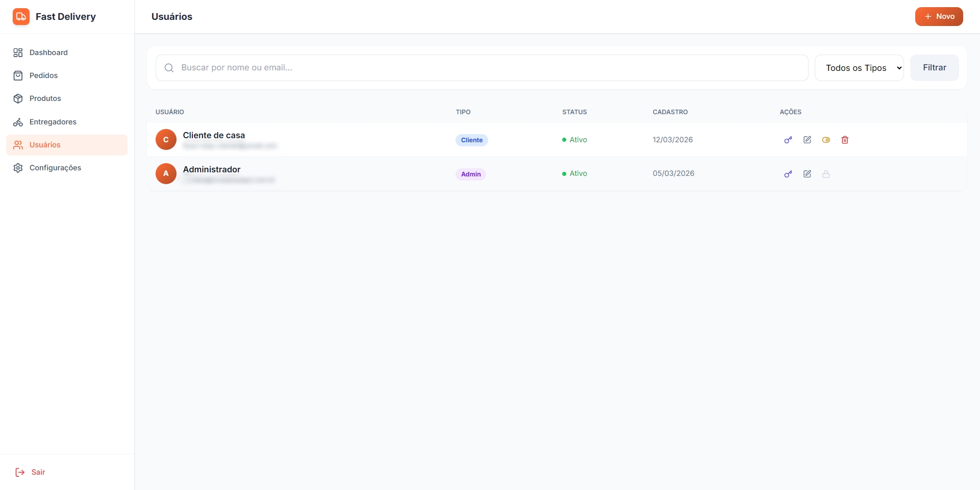
Task: Navigate to Entregadores page
Action: (x=53, y=122)
